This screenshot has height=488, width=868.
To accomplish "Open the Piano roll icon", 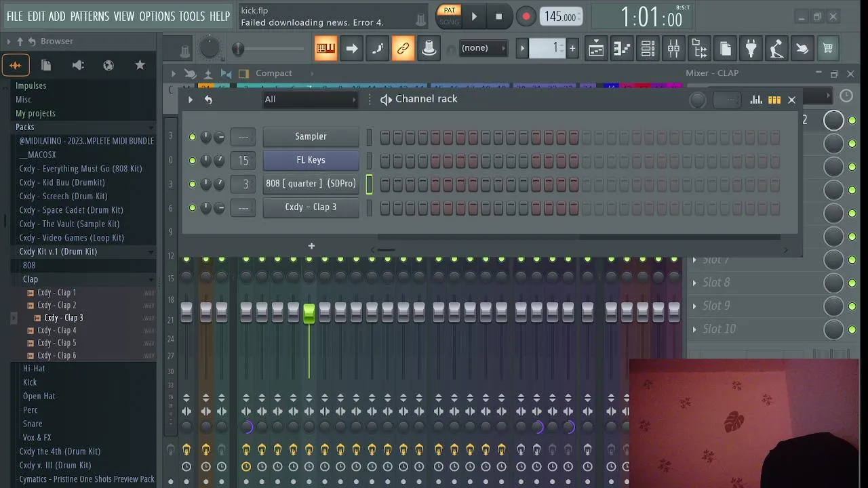I will [622, 48].
